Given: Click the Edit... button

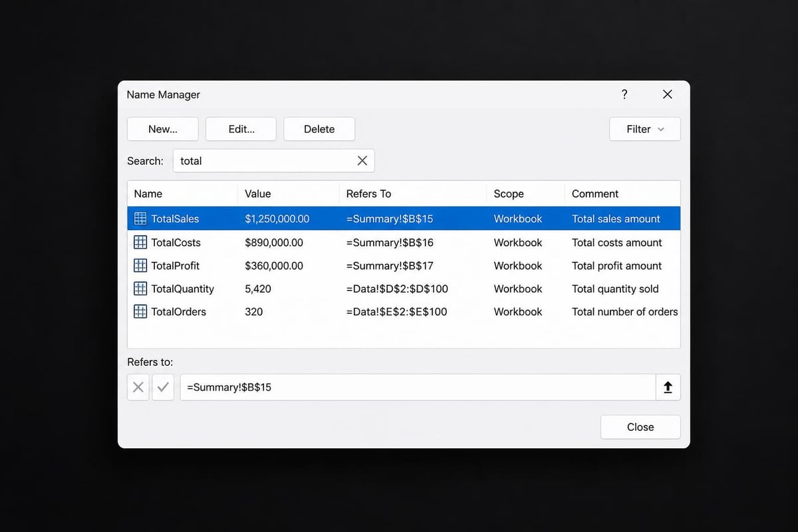Looking at the screenshot, I should [241, 129].
